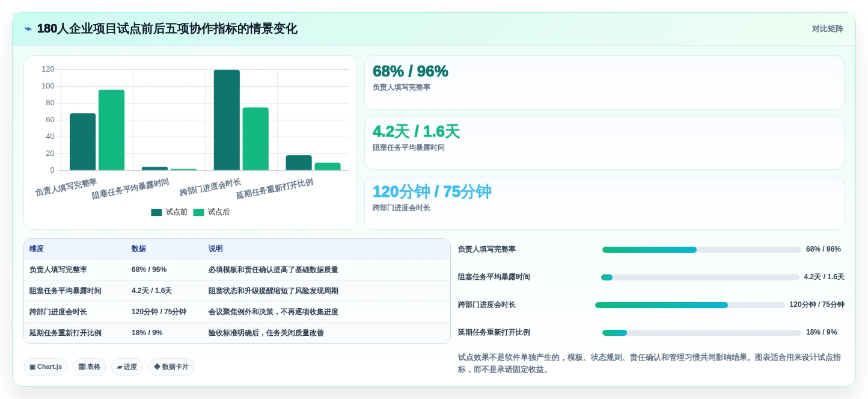The height and width of the screenshot is (399, 868).
Task: Click table cell 延期任务重新打开比例
Action: [x=66, y=333]
